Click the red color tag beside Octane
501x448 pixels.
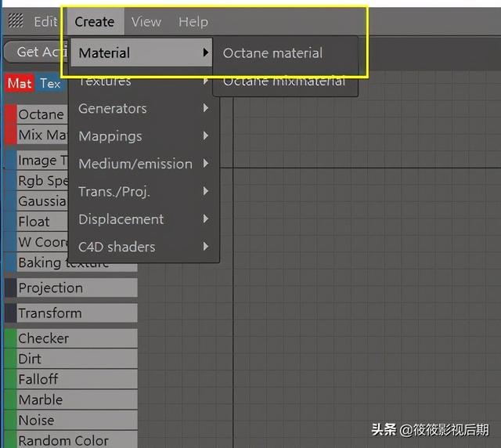(10, 114)
